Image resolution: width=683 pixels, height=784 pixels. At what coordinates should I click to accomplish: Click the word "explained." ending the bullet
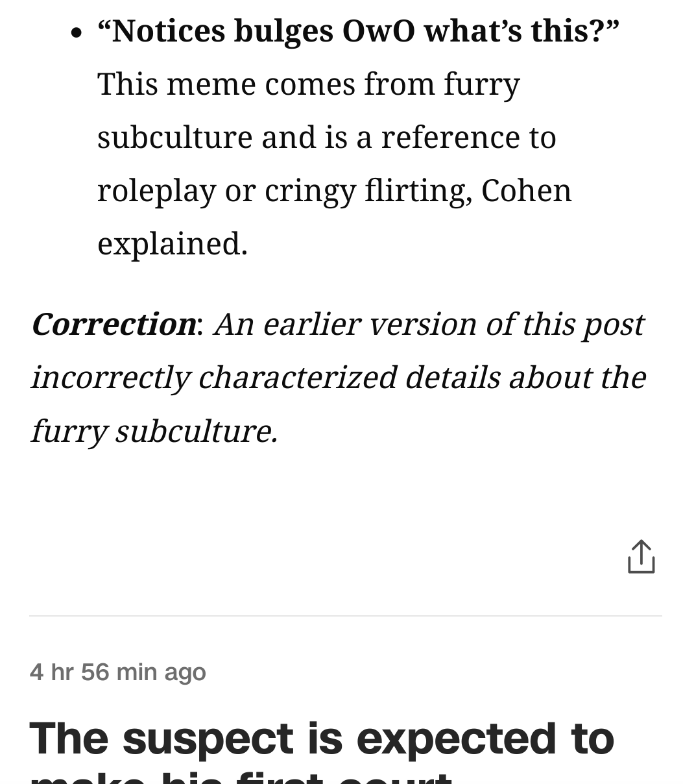click(173, 243)
